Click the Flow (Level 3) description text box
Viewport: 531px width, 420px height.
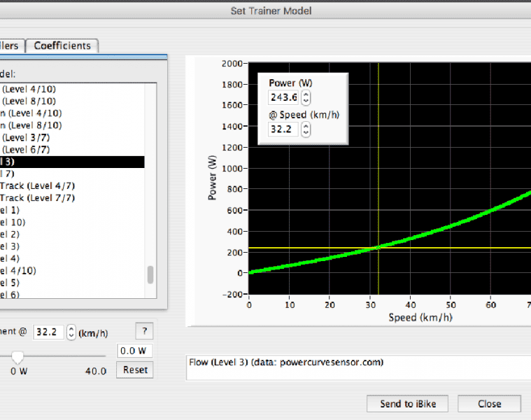click(357, 368)
